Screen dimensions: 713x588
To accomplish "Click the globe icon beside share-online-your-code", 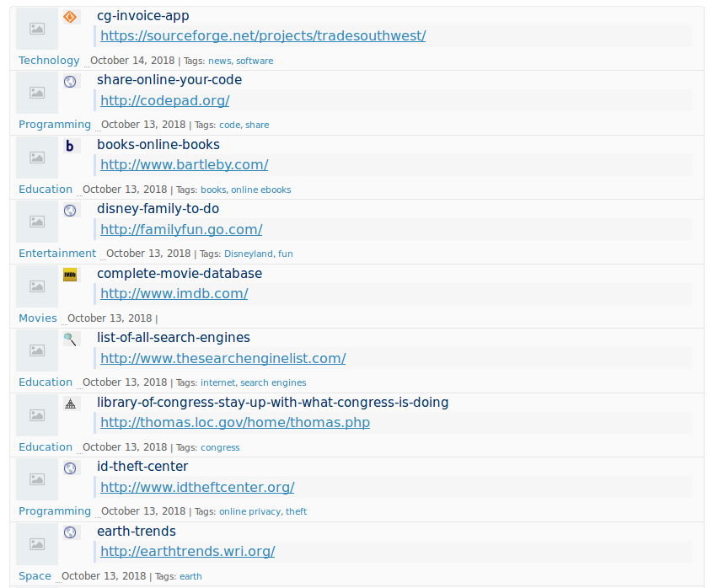I will tap(70, 81).
